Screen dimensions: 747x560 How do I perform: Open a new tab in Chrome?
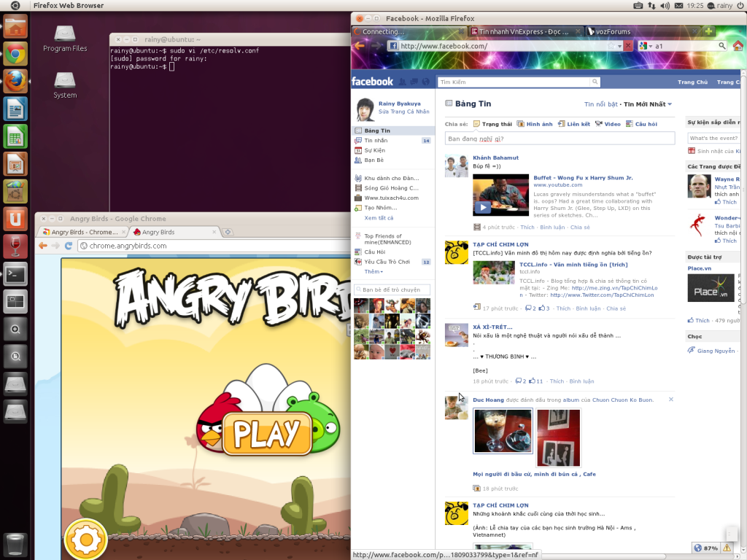[228, 232]
